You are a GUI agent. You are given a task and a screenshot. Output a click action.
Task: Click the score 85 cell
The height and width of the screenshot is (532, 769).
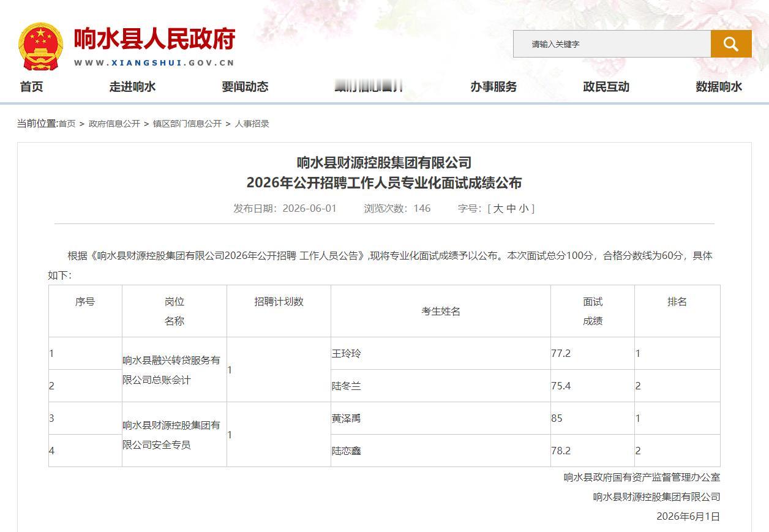593,418
